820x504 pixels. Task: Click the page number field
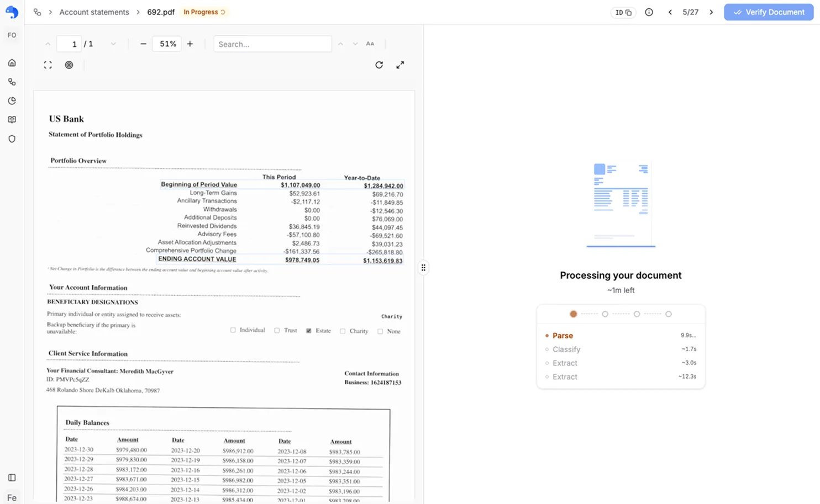(69, 44)
